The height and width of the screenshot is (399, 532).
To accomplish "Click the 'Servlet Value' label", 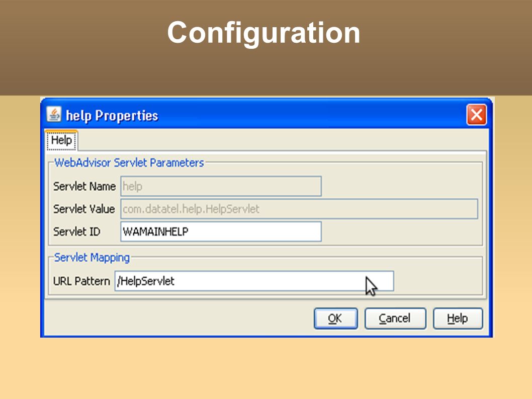I will tap(84, 209).
